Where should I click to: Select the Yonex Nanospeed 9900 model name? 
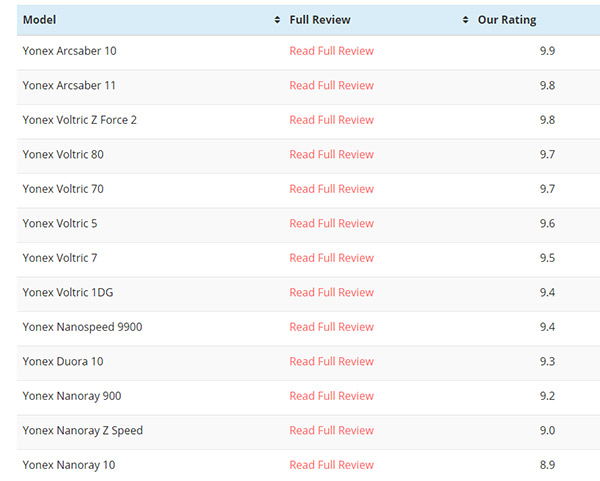point(82,327)
